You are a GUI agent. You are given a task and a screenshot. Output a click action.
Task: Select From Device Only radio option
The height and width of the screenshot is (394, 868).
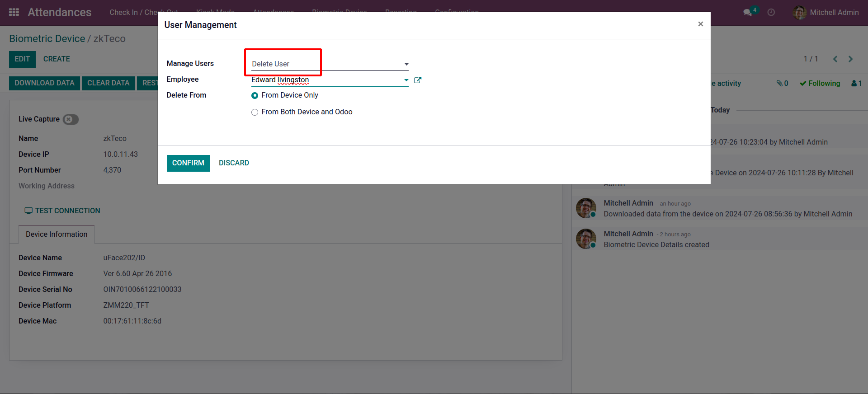point(255,95)
